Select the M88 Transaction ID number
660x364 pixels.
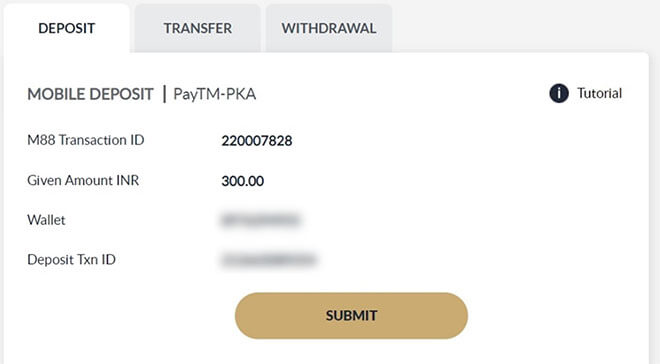click(x=257, y=141)
